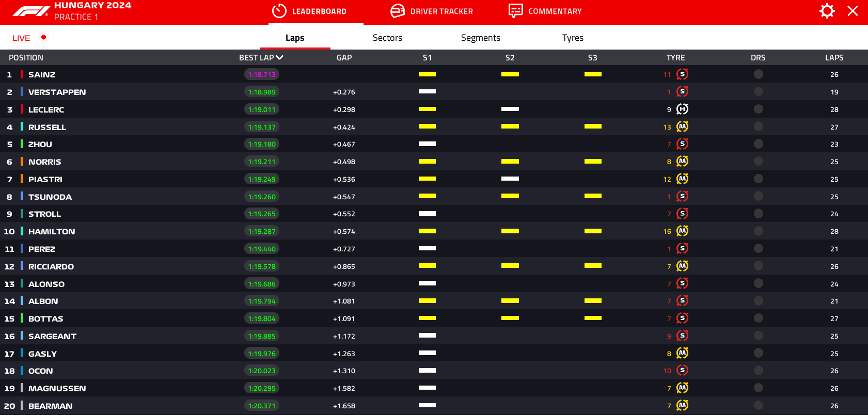Click the POSITION column header
The height and width of the screenshot is (415, 868).
tap(26, 58)
